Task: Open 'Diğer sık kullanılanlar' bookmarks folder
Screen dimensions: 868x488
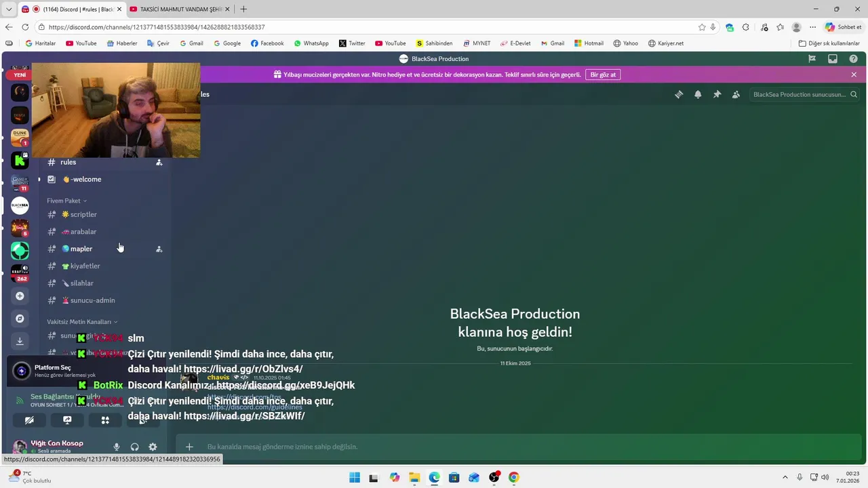Action: (x=829, y=43)
